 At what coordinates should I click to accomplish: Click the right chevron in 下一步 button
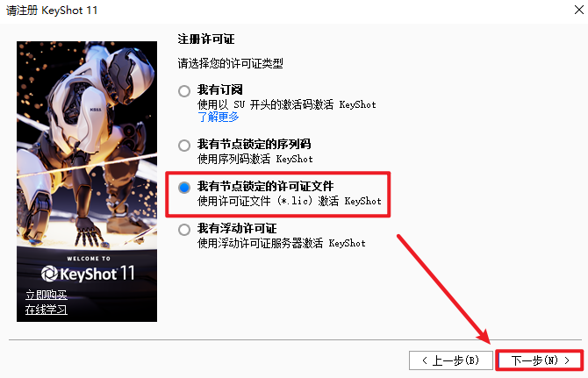tap(567, 360)
